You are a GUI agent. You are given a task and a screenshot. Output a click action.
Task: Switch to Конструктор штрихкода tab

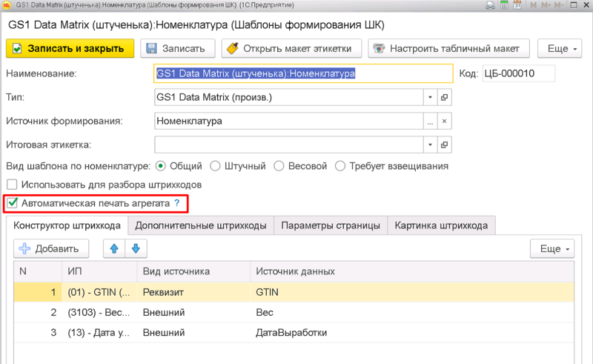click(67, 225)
